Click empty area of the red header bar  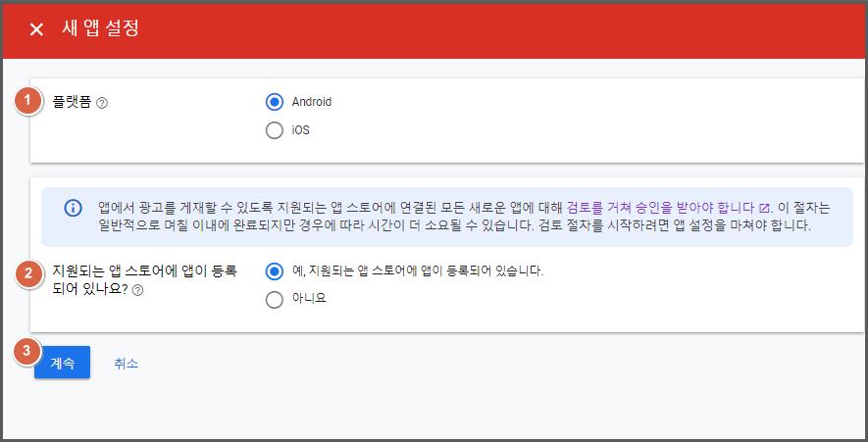pyautogui.click(x=490, y=29)
